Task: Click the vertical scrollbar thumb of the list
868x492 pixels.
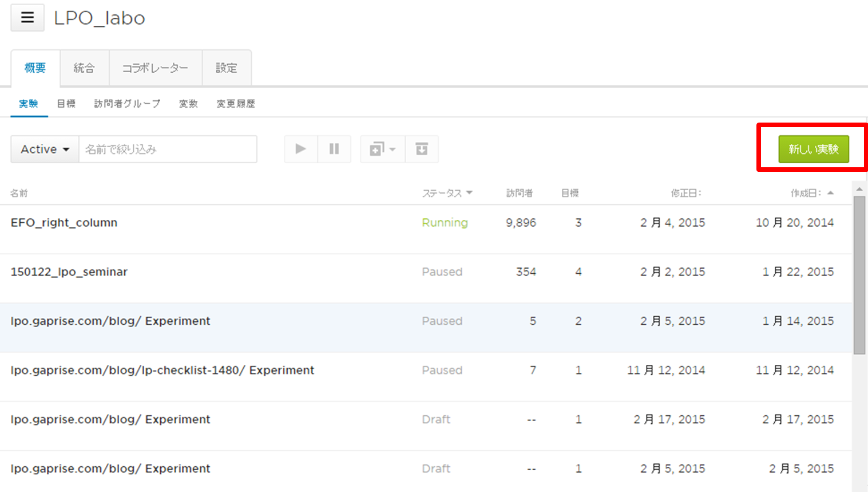Action: click(859, 275)
